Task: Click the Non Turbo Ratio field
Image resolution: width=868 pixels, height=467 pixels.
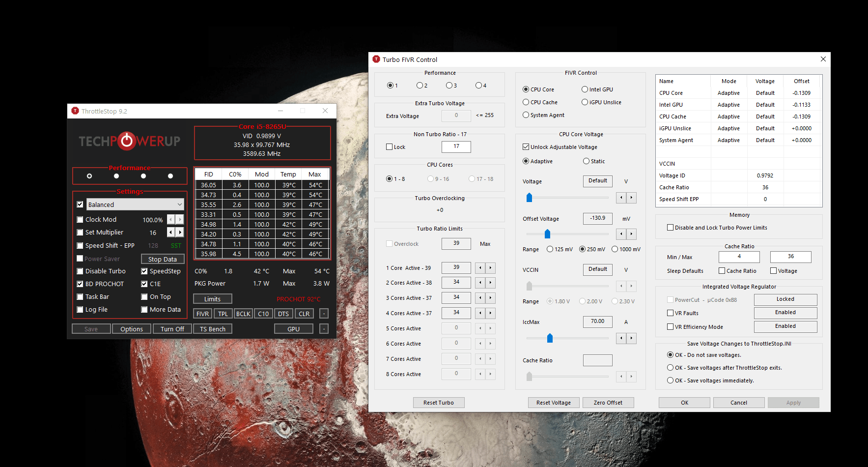Action: pyautogui.click(x=456, y=146)
